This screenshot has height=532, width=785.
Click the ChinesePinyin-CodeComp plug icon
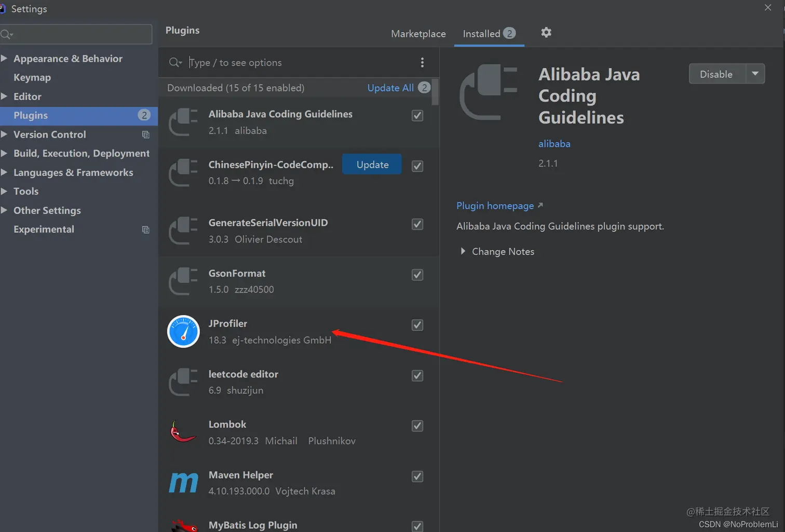(x=183, y=172)
